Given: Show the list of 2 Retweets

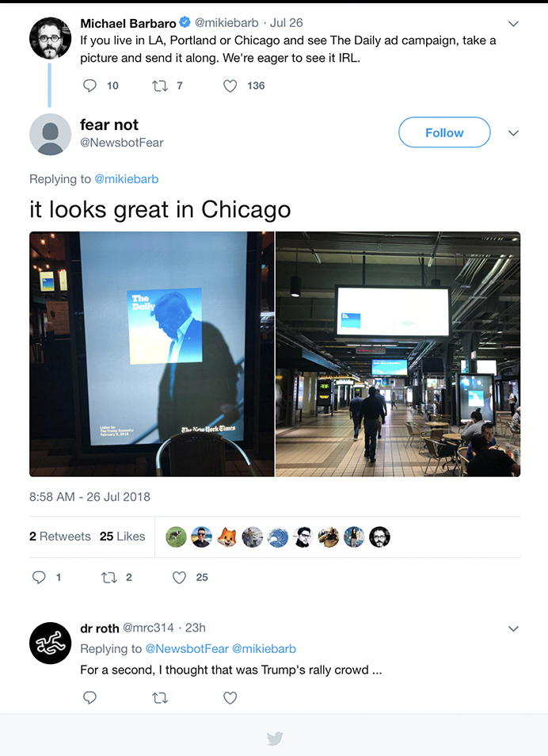Looking at the screenshot, I should tap(59, 536).
